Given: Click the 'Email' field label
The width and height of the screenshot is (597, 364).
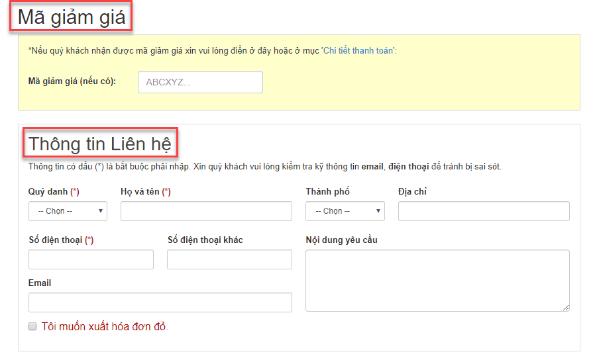Looking at the screenshot, I should pos(40,283).
